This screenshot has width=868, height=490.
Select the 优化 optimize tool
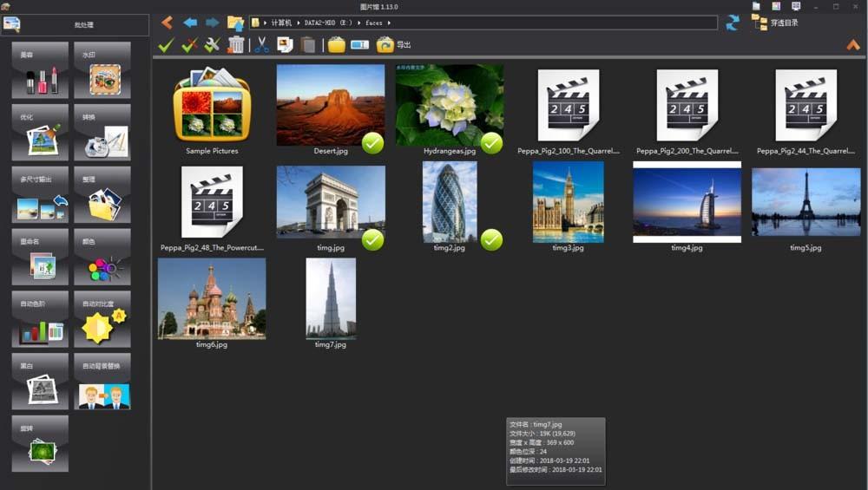40,134
